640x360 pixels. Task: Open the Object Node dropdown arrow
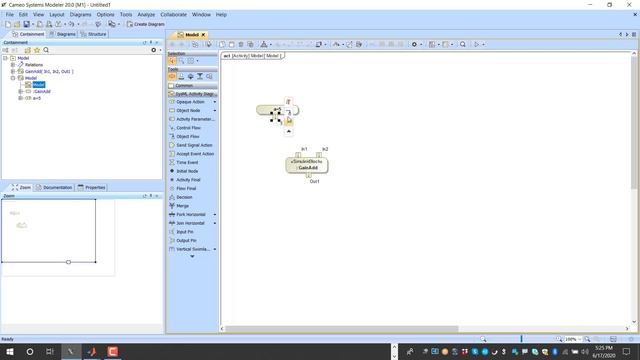215,110
